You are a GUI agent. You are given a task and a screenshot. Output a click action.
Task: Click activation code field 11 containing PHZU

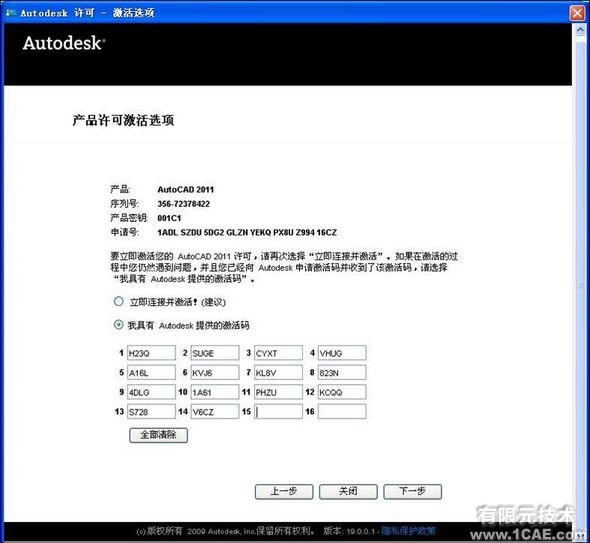pos(278,392)
